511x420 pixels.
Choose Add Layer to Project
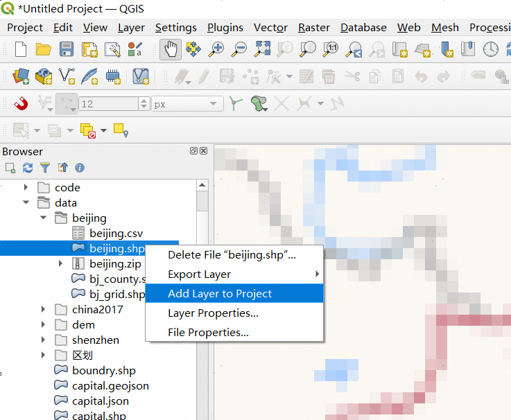pyautogui.click(x=220, y=294)
